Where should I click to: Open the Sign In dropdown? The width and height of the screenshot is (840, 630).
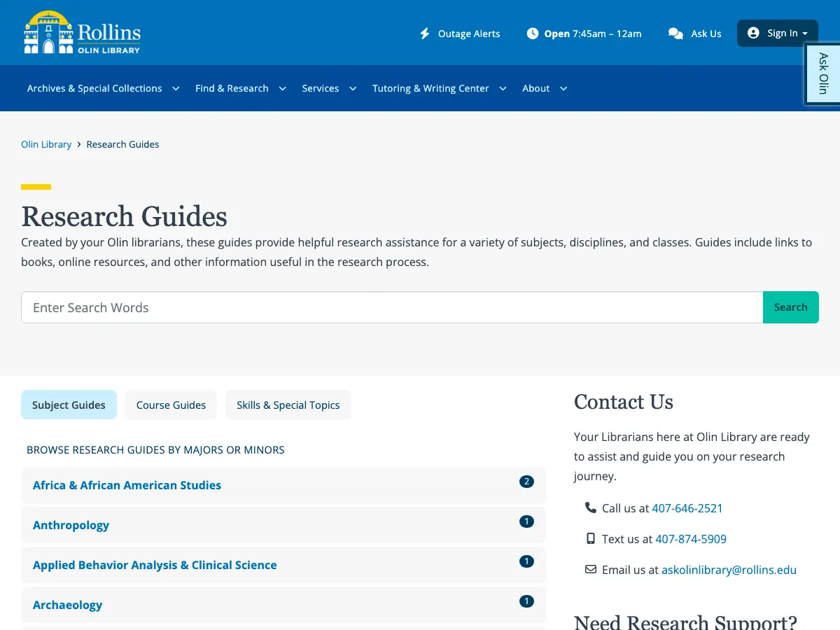(x=778, y=33)
